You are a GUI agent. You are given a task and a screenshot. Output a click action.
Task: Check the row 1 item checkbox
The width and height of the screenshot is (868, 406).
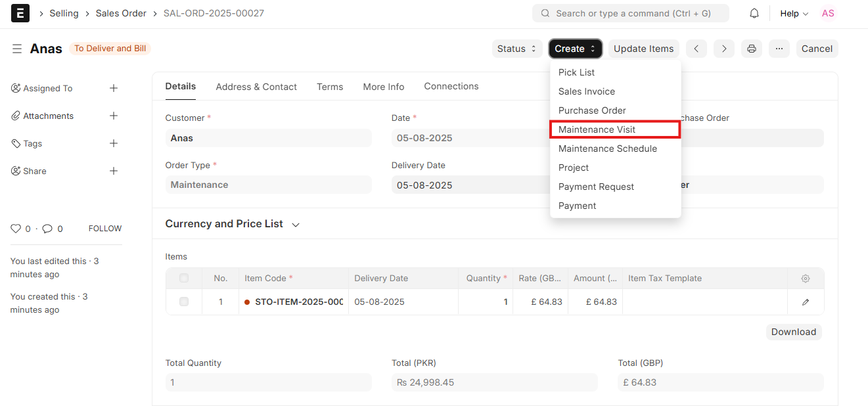point(184,302)
